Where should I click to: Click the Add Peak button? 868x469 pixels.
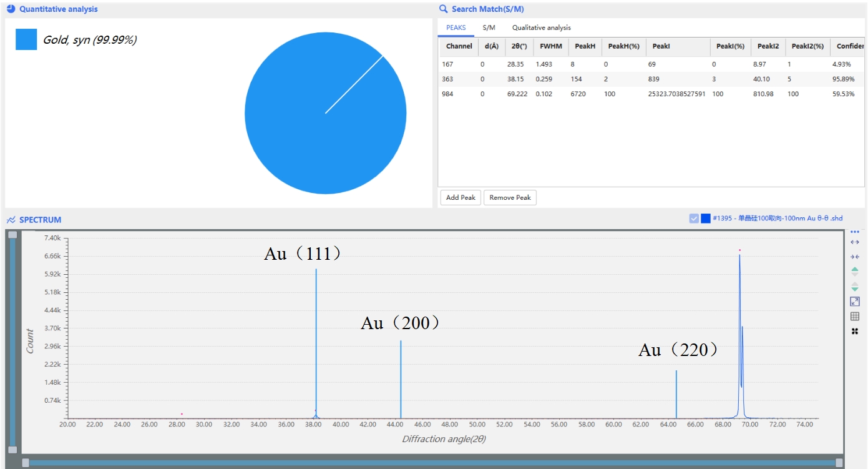(x=460, y=197)
